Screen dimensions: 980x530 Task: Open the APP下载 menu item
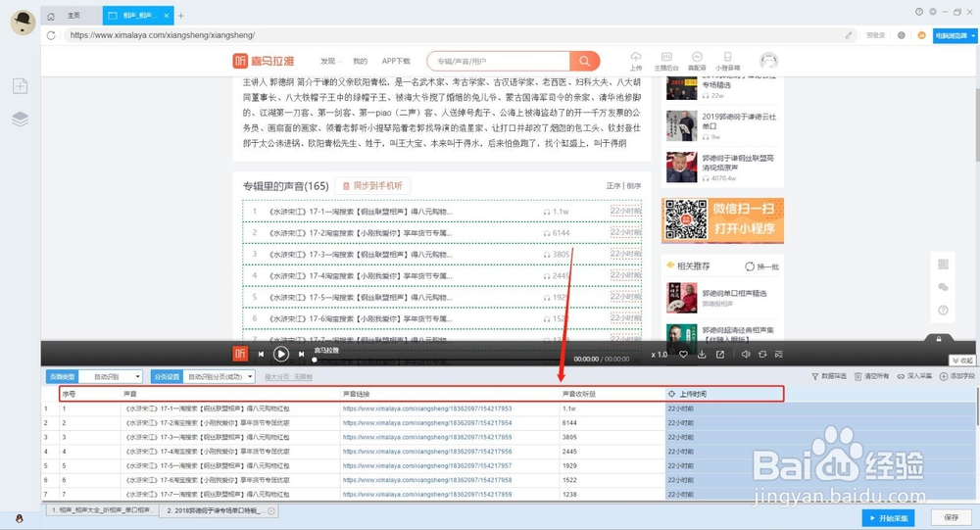click(396, 62)
